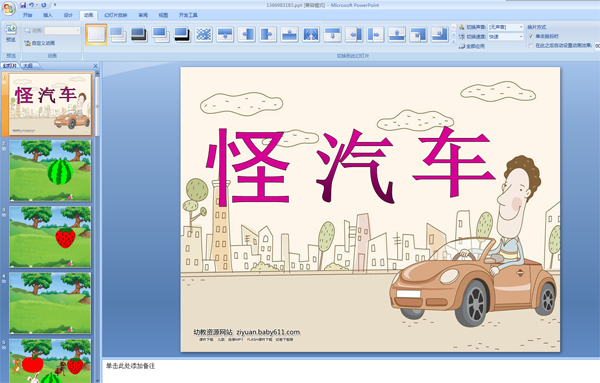Go to previous row in transition gallery
600x383 pixels.
(x=454, y=28)
